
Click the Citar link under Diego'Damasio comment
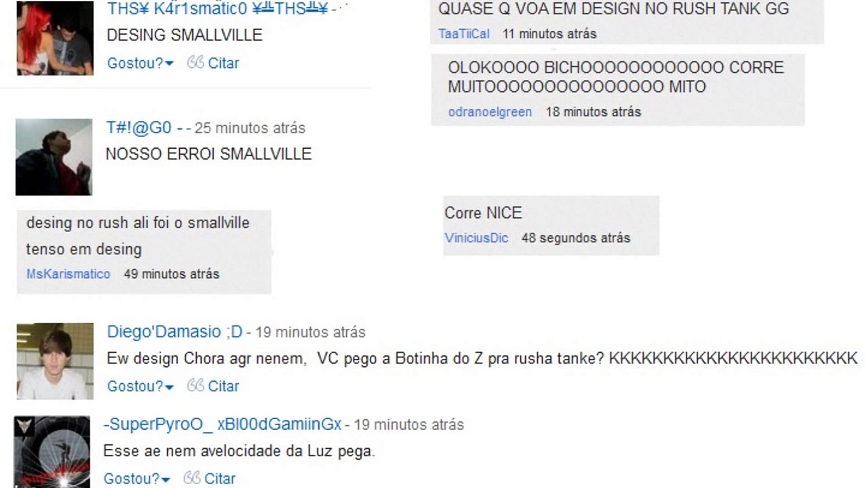(223, 386)
